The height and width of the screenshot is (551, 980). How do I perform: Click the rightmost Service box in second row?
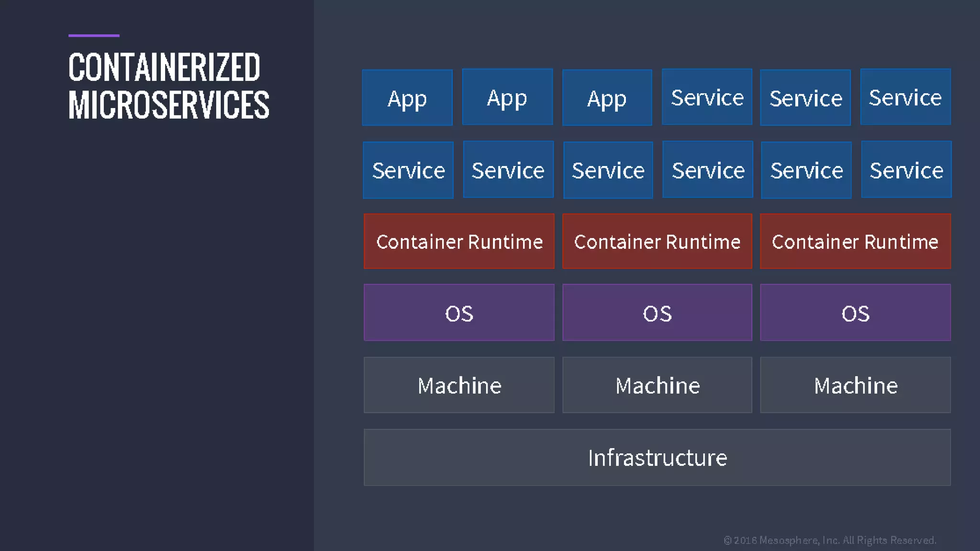[906, 169]
